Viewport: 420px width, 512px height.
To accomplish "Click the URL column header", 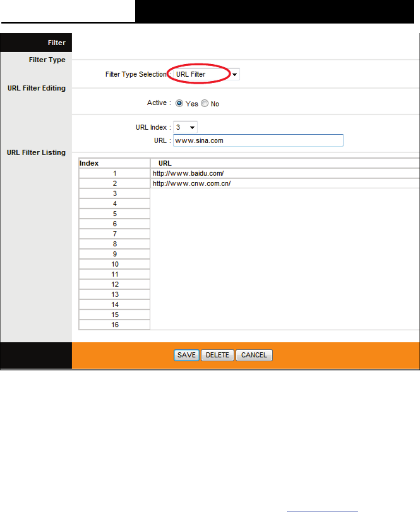I will (285, 163).
